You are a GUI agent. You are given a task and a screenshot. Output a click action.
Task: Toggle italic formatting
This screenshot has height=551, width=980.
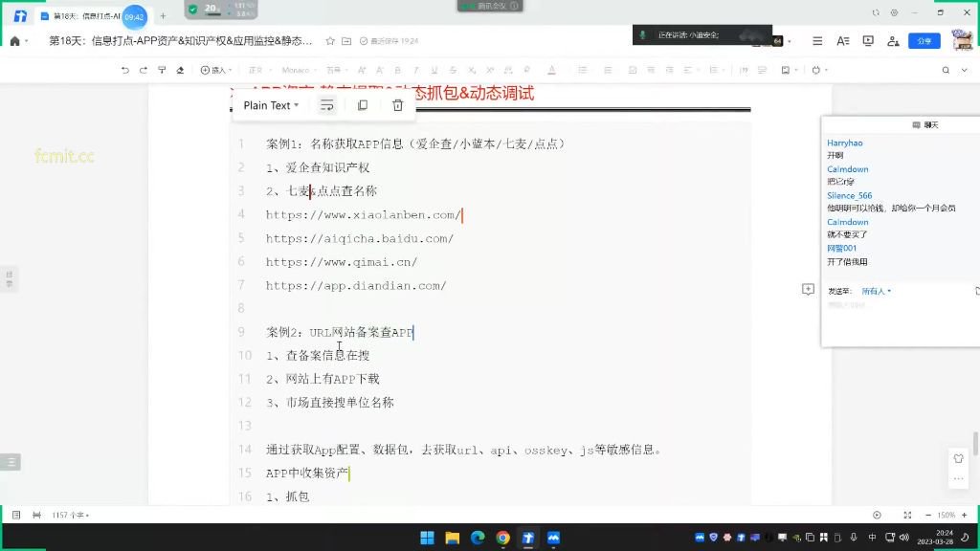tap(415, 70)
